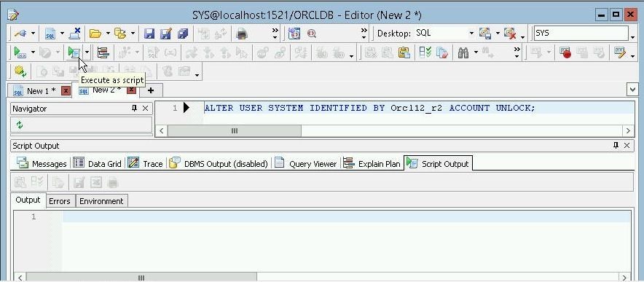This screenshot has width=644, height=282.
Task: Click the magnifier icon with red arrows
Action: coord(311,34)
